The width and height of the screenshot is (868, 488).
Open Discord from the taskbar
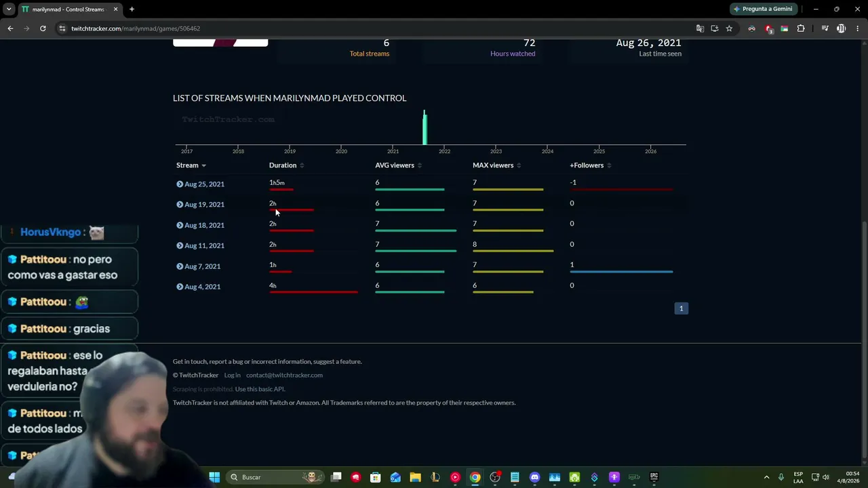click(x=534, y=477)
